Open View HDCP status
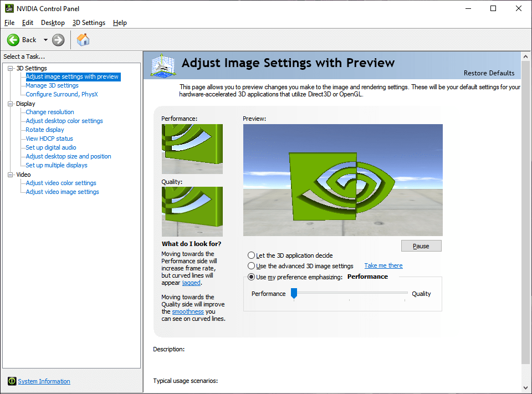Screen dimensions: 532x394 [x=49, y=139]
